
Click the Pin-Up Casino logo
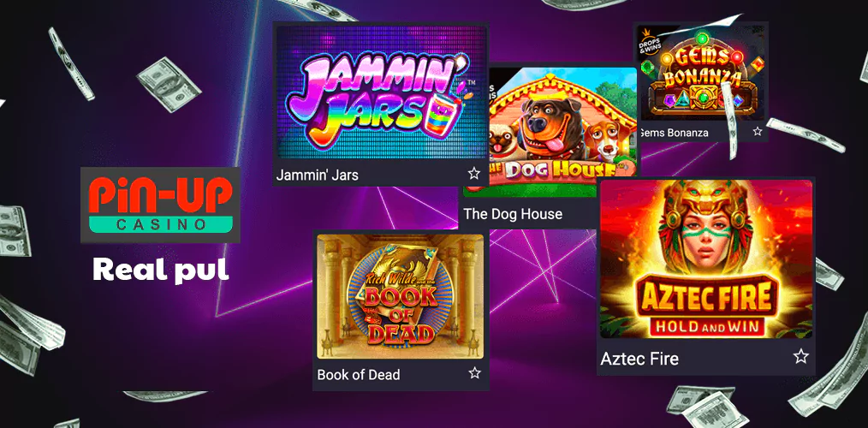[161, 205]
